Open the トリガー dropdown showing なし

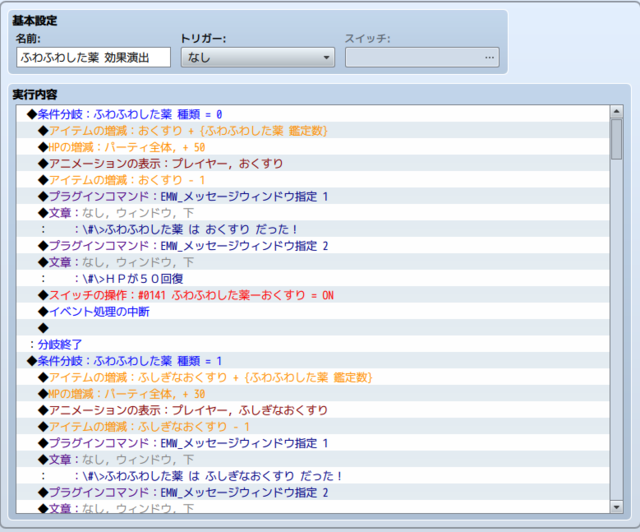pyautogui.click(x=258, y=57)
